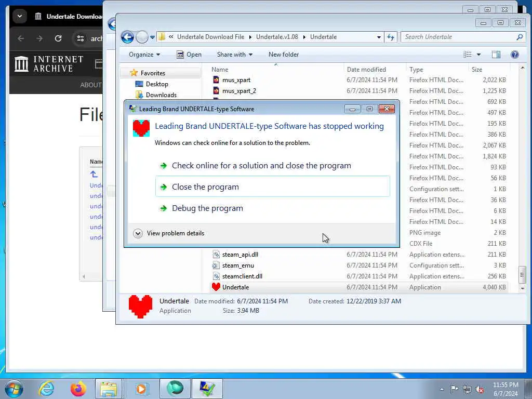Change your view icon button
This screenshot has width=532, height=399.
[x=468, y=55]
